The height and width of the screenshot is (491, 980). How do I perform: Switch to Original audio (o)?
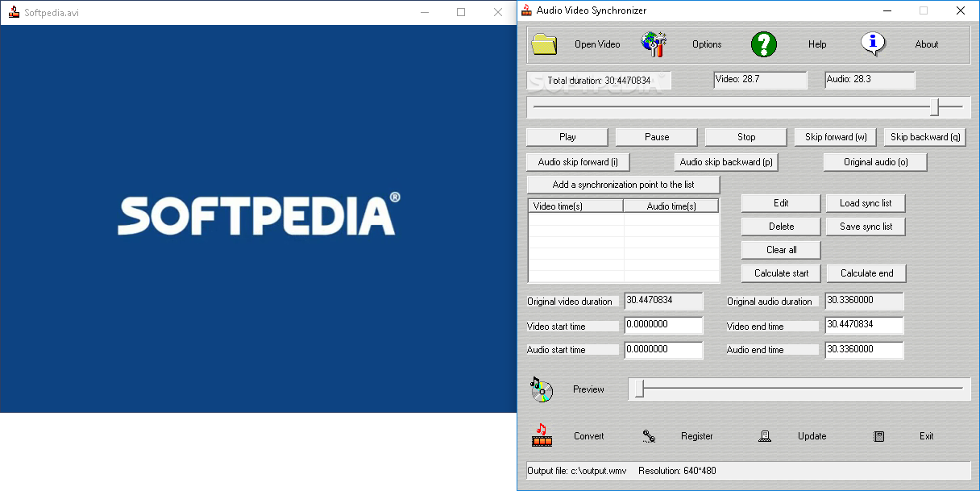pyautogui.click(x=875, y=162)
